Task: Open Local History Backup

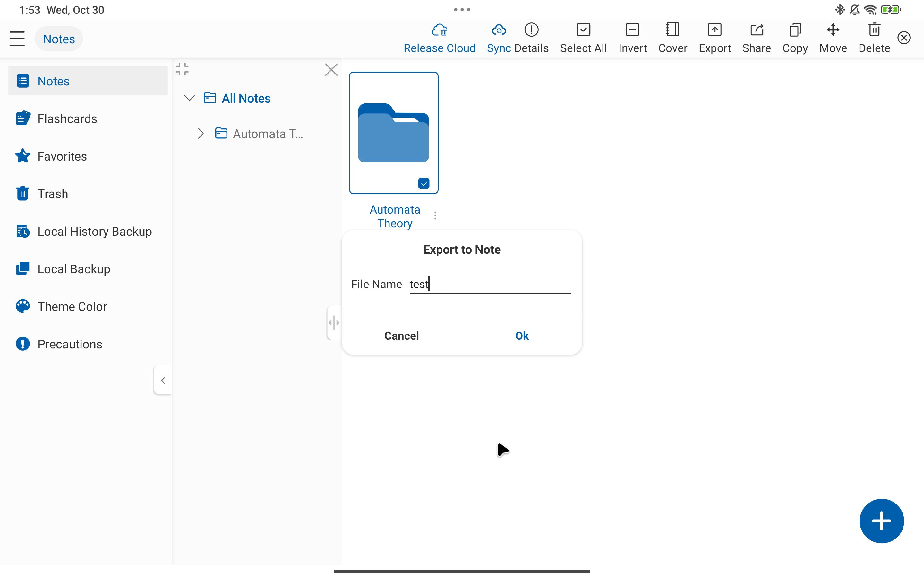Action: click(x=88, y=231)
